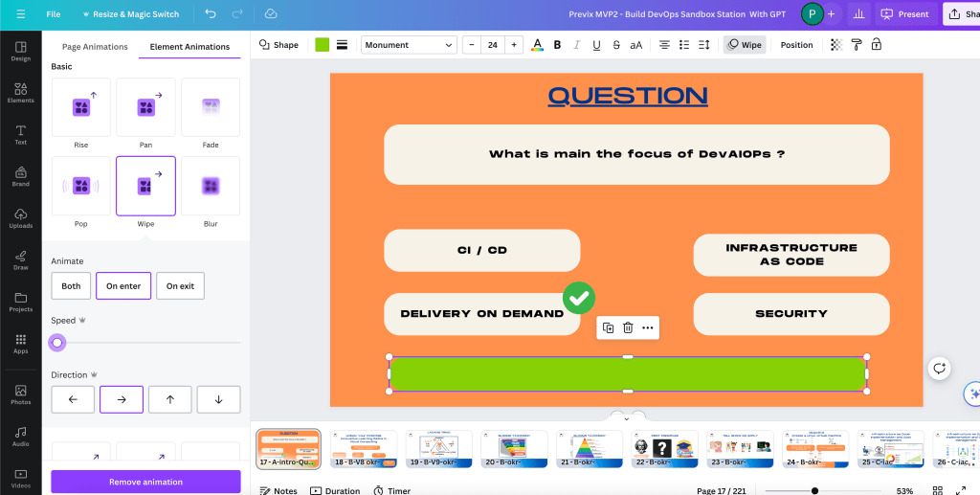
Task: Open the analytics chart icon
Action: tap(858, 13)
